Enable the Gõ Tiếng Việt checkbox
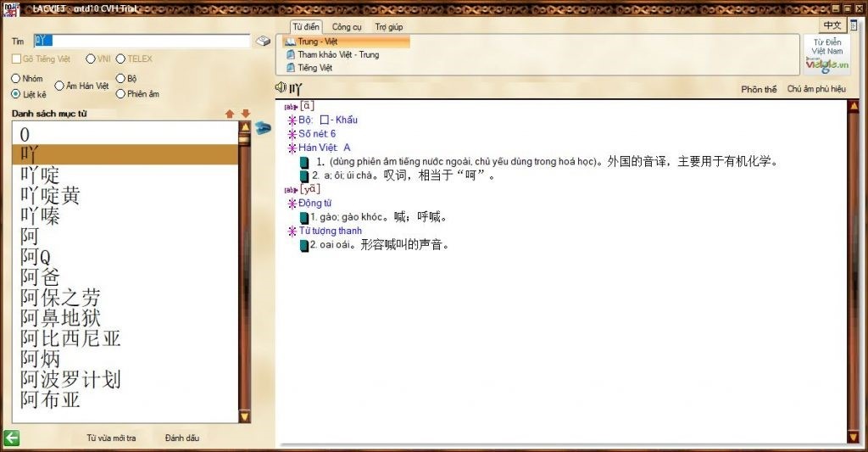The height and width of the screenshot is (452, 868). click(17, 59)
